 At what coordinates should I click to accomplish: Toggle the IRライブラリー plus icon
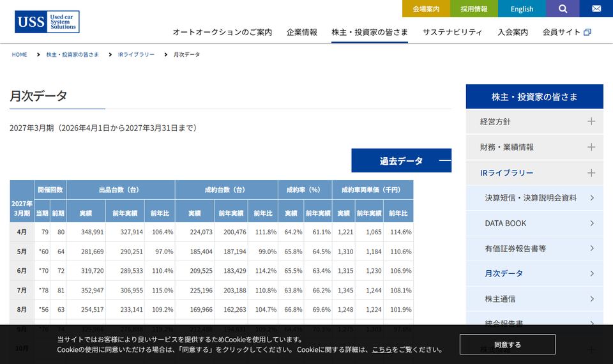click(591, 173)
